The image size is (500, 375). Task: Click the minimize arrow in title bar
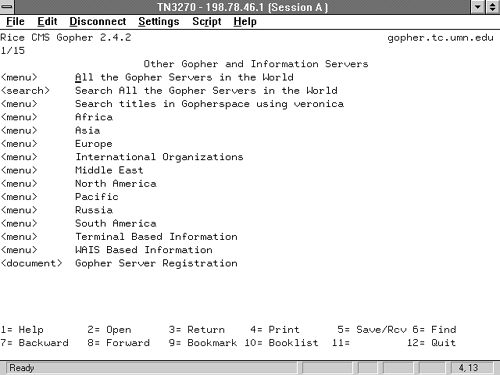click(x=478, y=7)
